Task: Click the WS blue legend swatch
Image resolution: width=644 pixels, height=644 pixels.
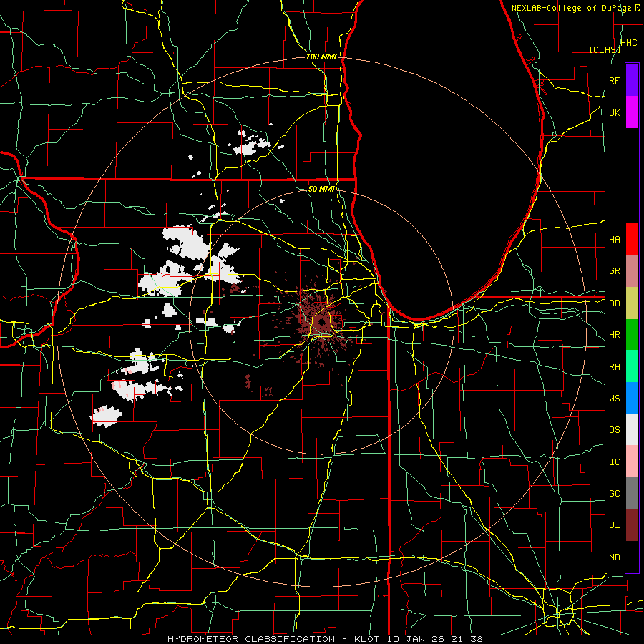Action: (632, 398)
